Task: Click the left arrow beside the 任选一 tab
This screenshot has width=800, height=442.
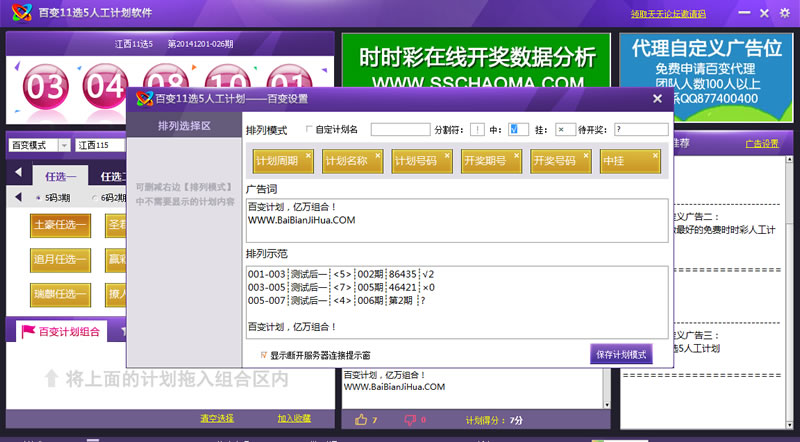Action: pyautogui.click(x=18, y=172)
